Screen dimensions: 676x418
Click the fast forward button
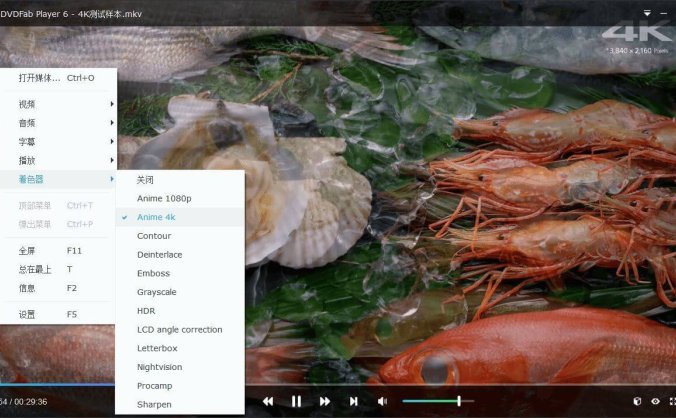pyautogui.click(x=325, y=401)
